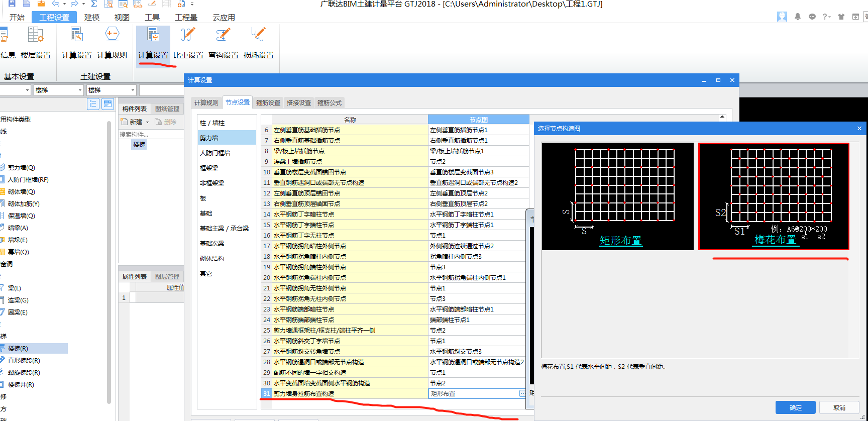Click the skin shirt icon
Viewport: 868px width, 421px height.
tap(841, 17)
